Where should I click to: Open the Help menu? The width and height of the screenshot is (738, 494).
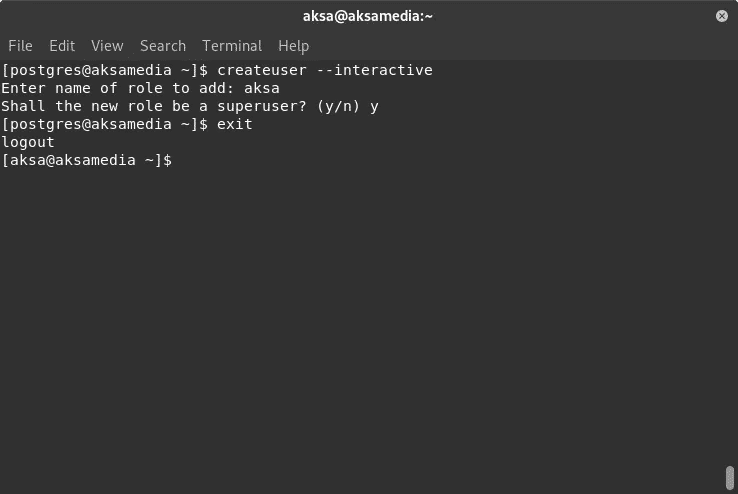coord(294,46)
